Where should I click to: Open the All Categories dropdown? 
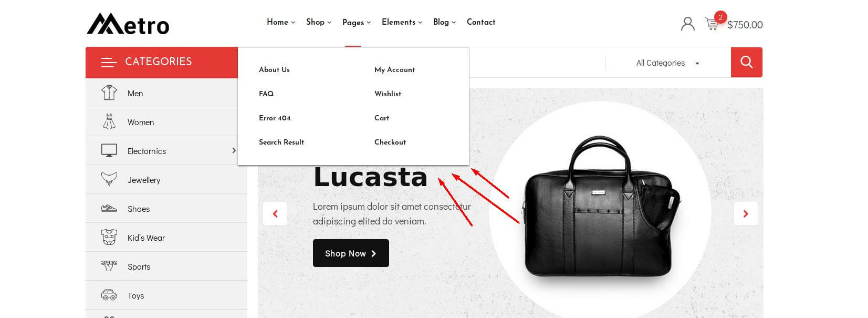pos(667,63)
